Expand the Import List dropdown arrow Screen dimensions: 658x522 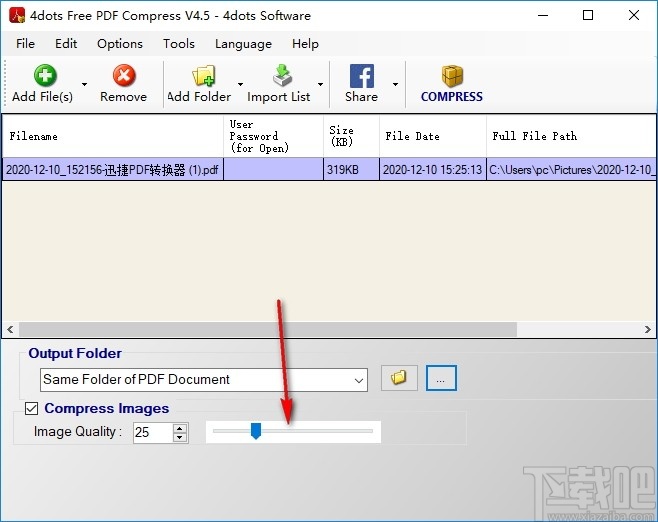(321, 84)
